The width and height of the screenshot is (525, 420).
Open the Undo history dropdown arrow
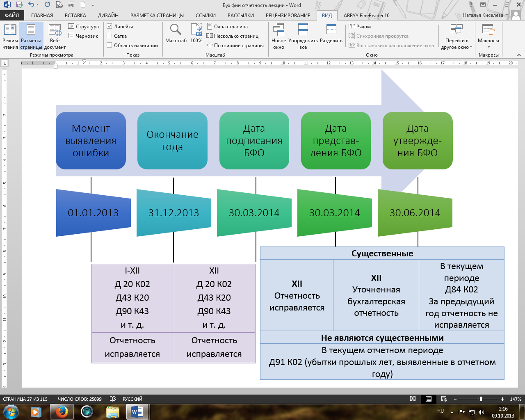click(37, 5)
